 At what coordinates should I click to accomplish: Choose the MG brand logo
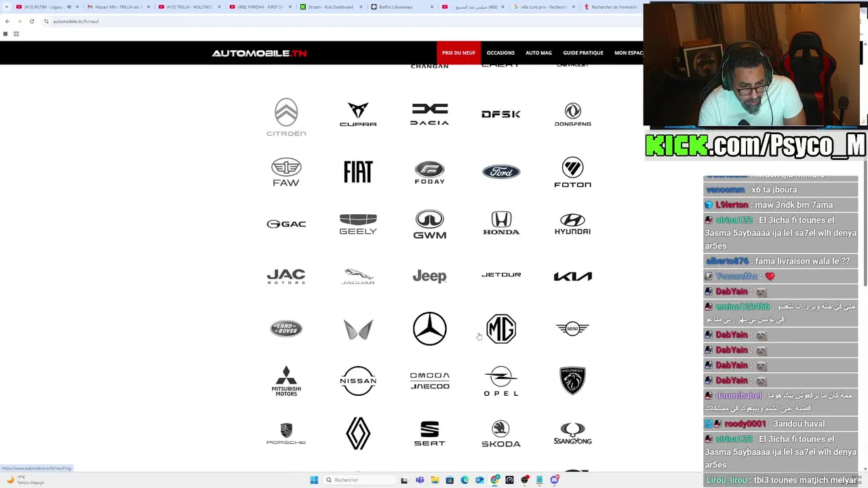point(501,329)
